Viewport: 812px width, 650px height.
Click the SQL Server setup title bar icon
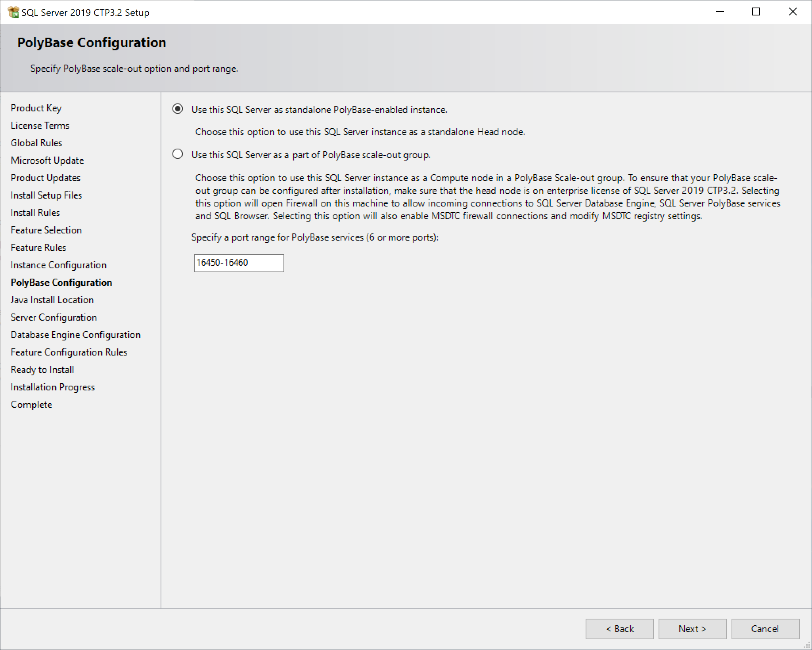click(13, 12)
